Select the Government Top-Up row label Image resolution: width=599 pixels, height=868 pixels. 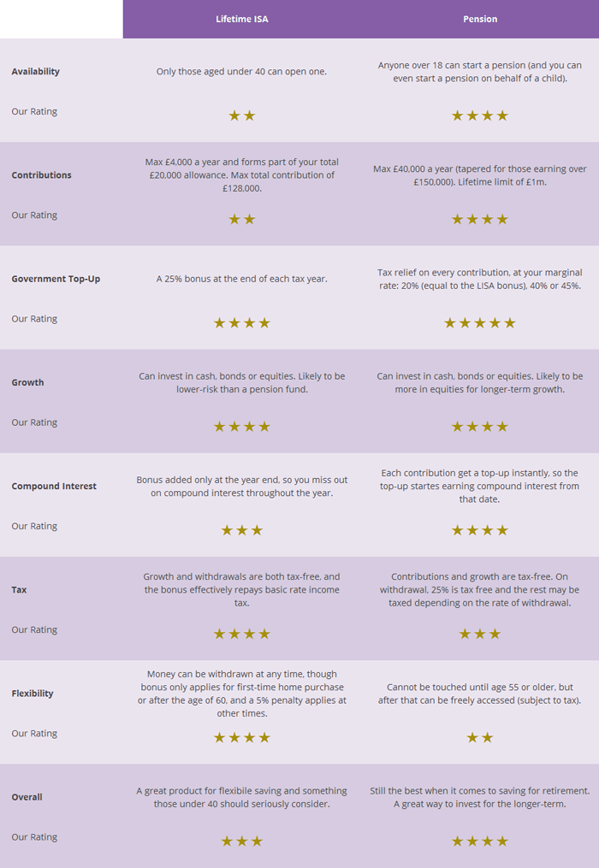point(56,279)
